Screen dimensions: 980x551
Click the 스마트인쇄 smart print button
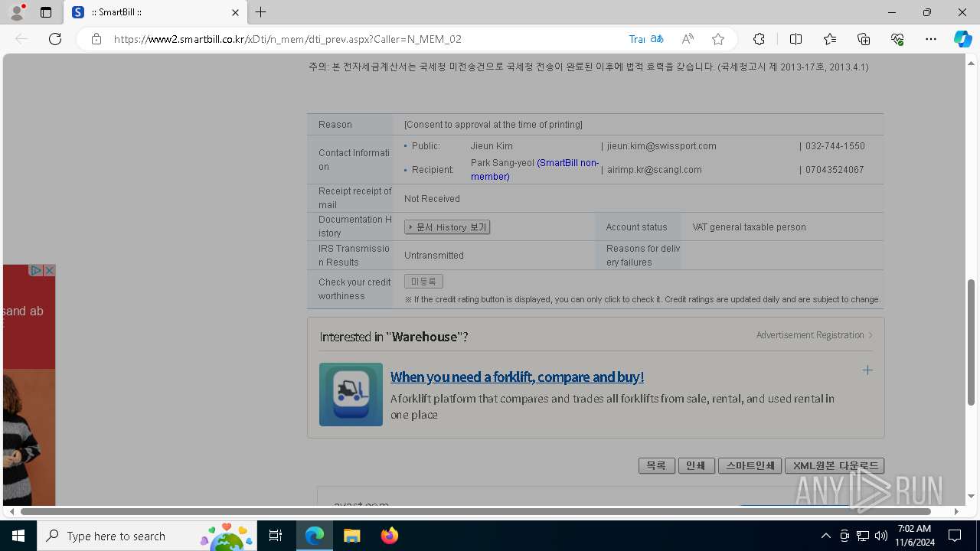[750, 465]
